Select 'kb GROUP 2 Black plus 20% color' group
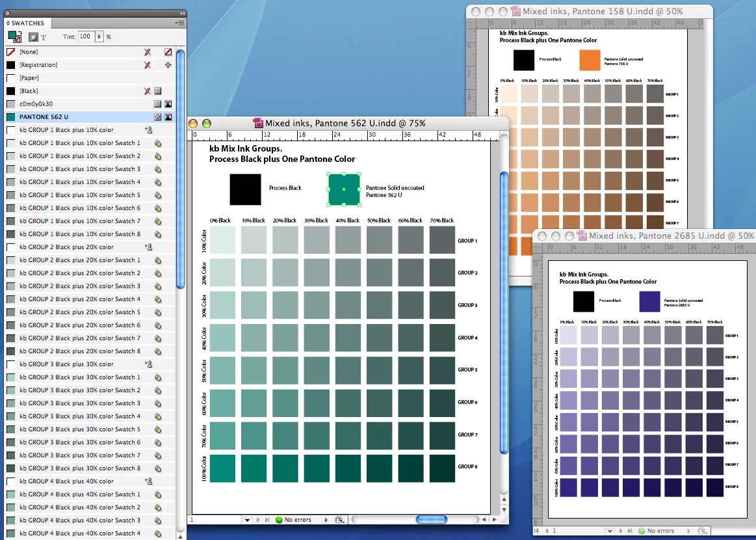 point(90,247)
